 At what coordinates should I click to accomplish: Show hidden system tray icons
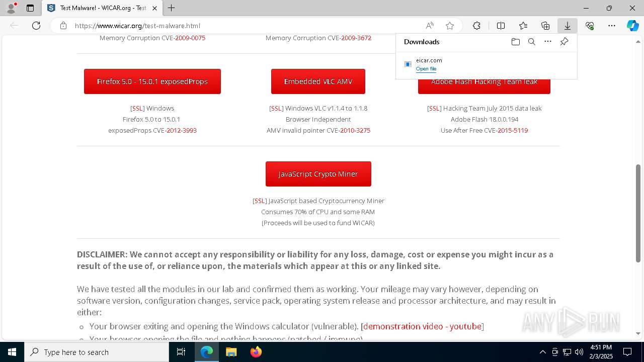(x=542, y=352)
